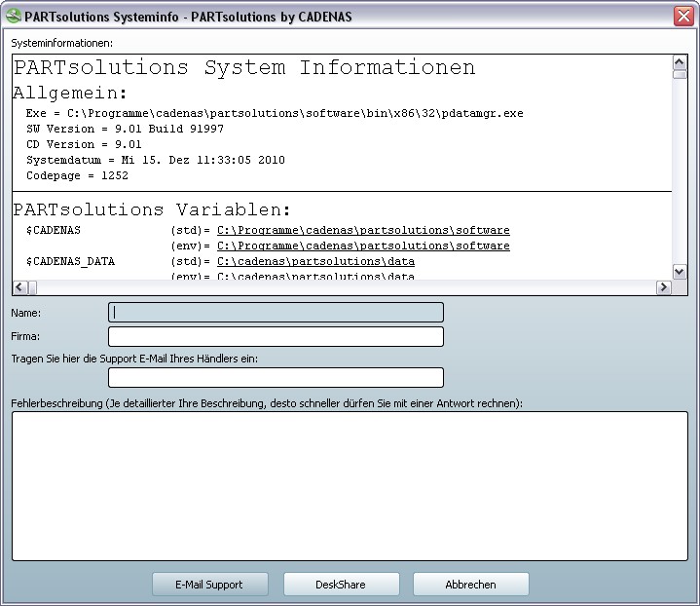Click the vertical scrollbar thumb
Screen dimensions: 700x606
(x=679, y=74)
